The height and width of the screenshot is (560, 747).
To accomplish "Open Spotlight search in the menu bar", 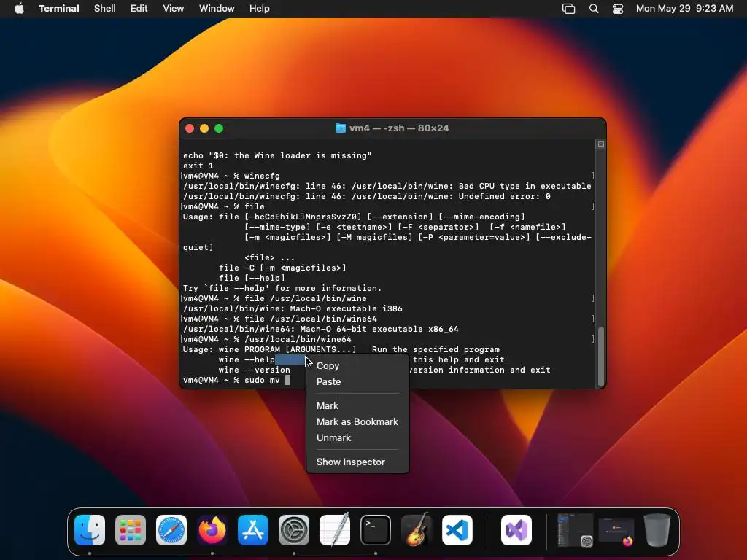I will 594,9.
